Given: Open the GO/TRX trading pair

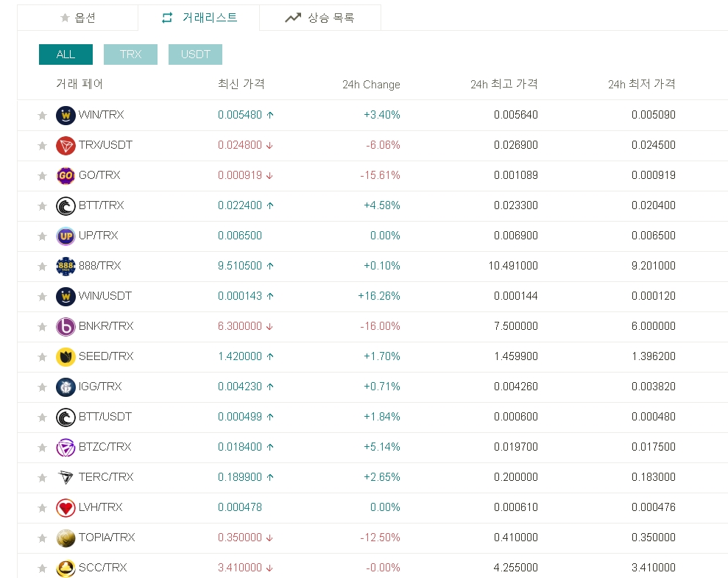Looking at the screenshot, I should tap(99, 175).
